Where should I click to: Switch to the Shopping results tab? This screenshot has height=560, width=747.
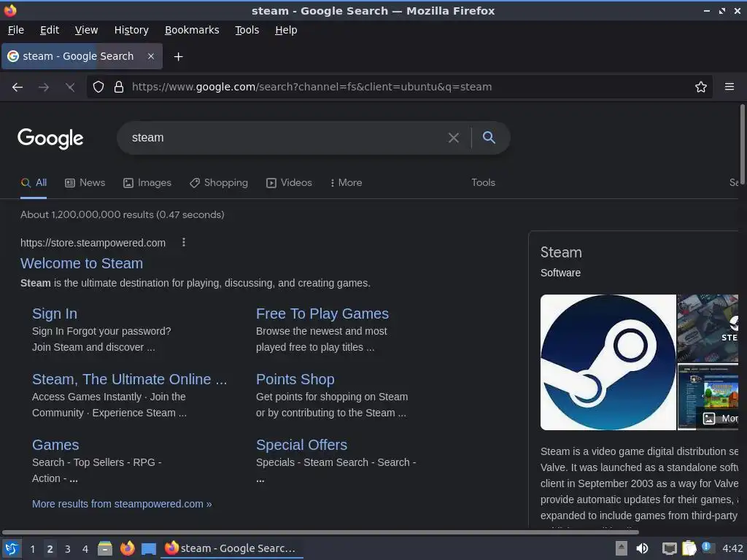(219, 183)
